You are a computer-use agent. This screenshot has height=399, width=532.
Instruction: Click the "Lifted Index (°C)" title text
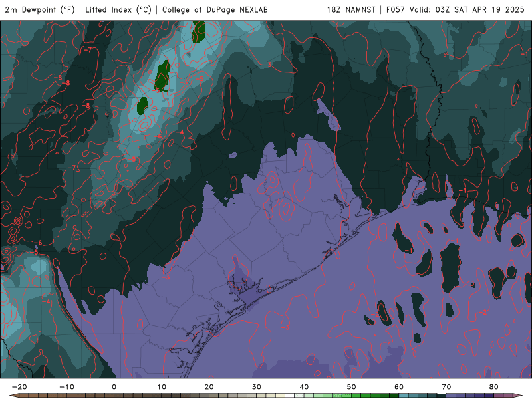pos(118,9)
